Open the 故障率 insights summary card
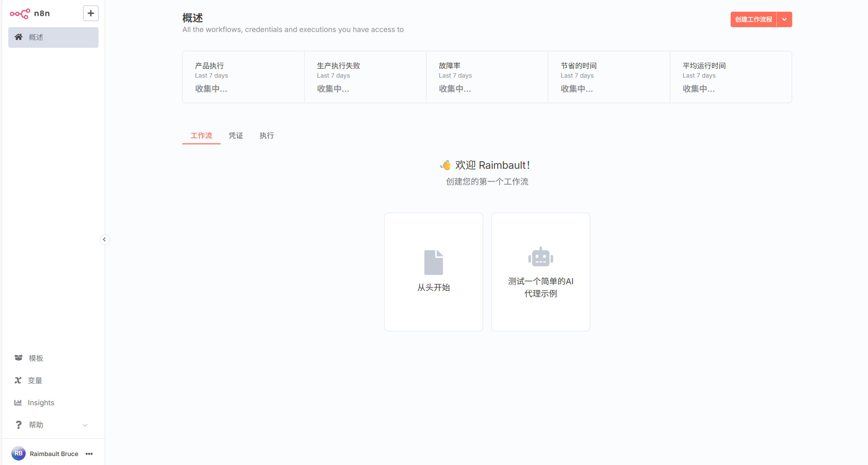 click(487, 77)
